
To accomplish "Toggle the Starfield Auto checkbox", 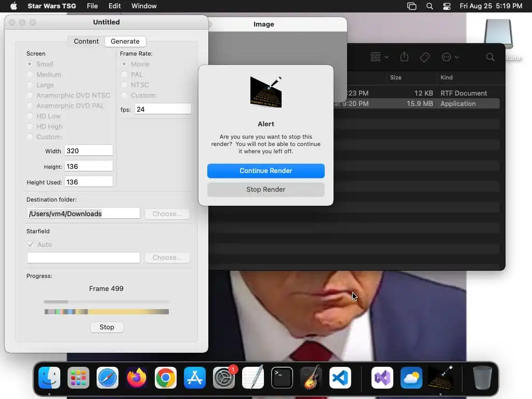I will point(31,244).
